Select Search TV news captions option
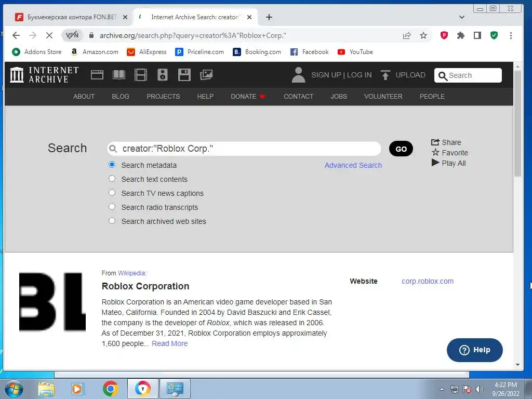The image size is (532, 399). [112, 192]
